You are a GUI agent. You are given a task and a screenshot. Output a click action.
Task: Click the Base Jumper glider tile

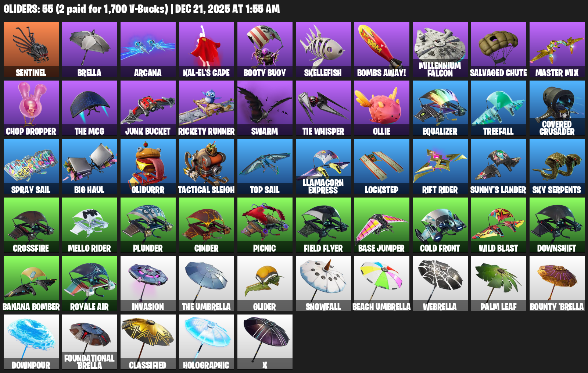click(382, 225)
